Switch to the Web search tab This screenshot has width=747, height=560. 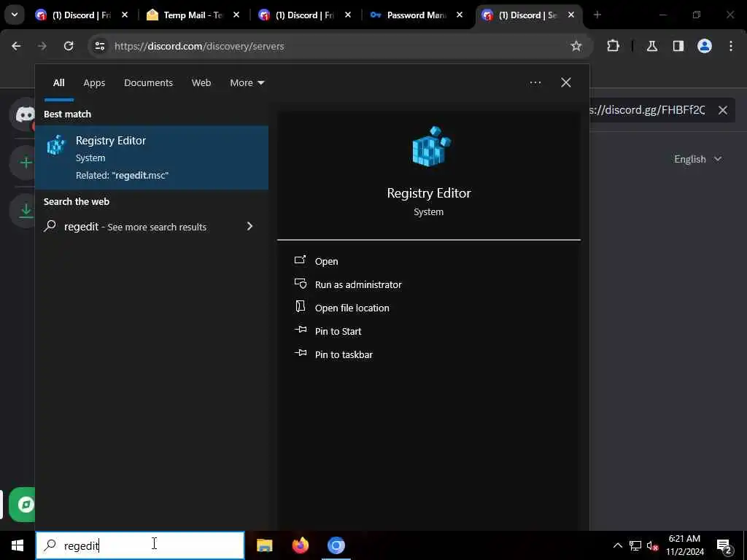click(x=201, y=82)
